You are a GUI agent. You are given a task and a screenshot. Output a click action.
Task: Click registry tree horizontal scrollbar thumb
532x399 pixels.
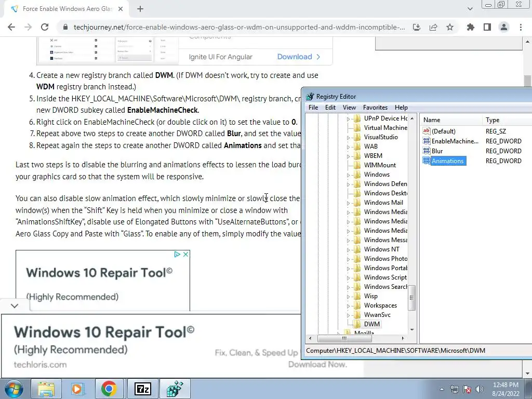click(344, 338)
